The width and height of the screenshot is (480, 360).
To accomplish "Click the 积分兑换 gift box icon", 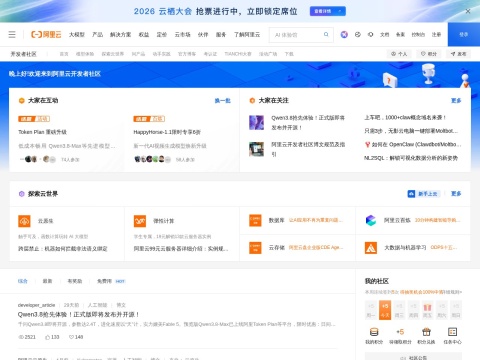I will [x=426, y=332].
